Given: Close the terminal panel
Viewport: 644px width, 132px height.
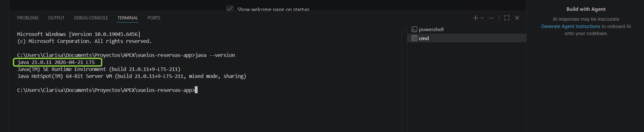Looking at the screenshot, I should point(517,18).
